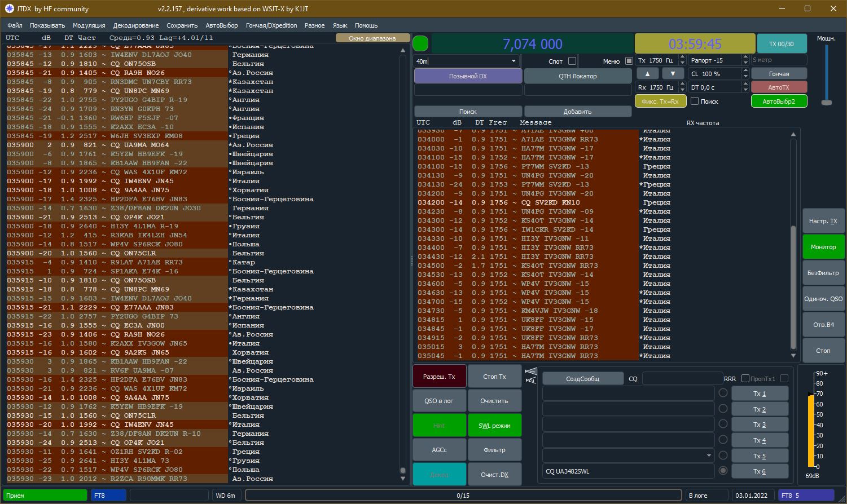Viewport: 847px width, 504px height.
Task: Select the radio button beside Tx 5
Action: [723, 455]
